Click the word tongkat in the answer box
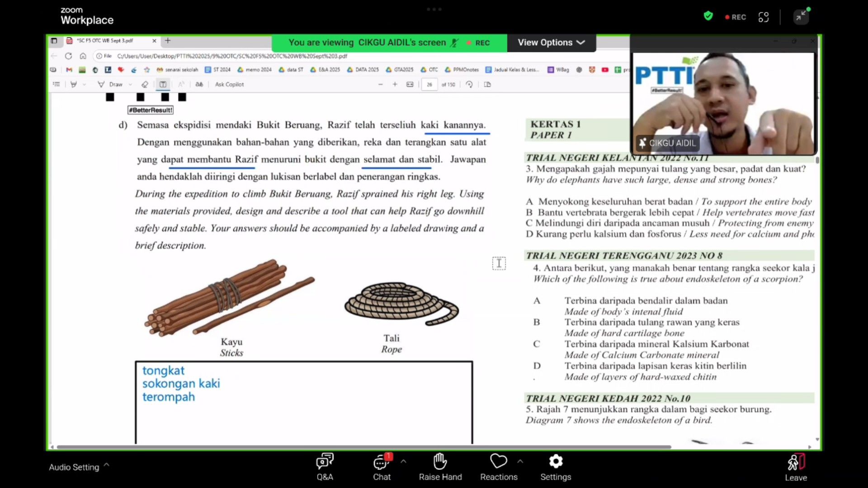868x488 pixels. pos(163,371)
